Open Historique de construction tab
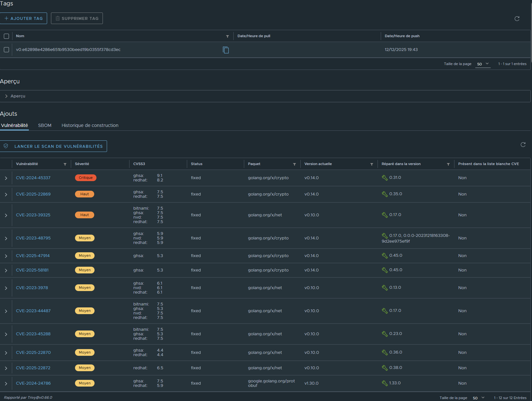The height and width of the screenshot is (401, 532). tap(90, 125)
